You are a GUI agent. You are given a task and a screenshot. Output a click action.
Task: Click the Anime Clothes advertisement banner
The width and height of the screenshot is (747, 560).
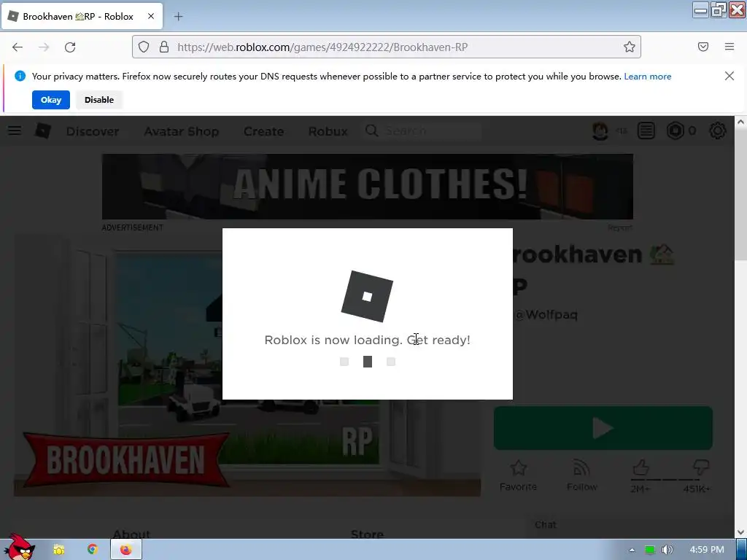pos(368,187)
